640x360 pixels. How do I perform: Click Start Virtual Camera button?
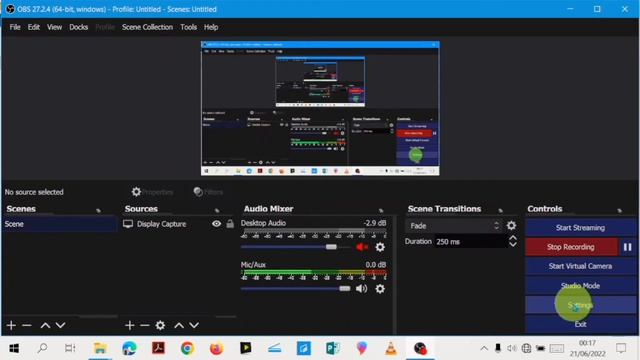click(x=580, y=266)
